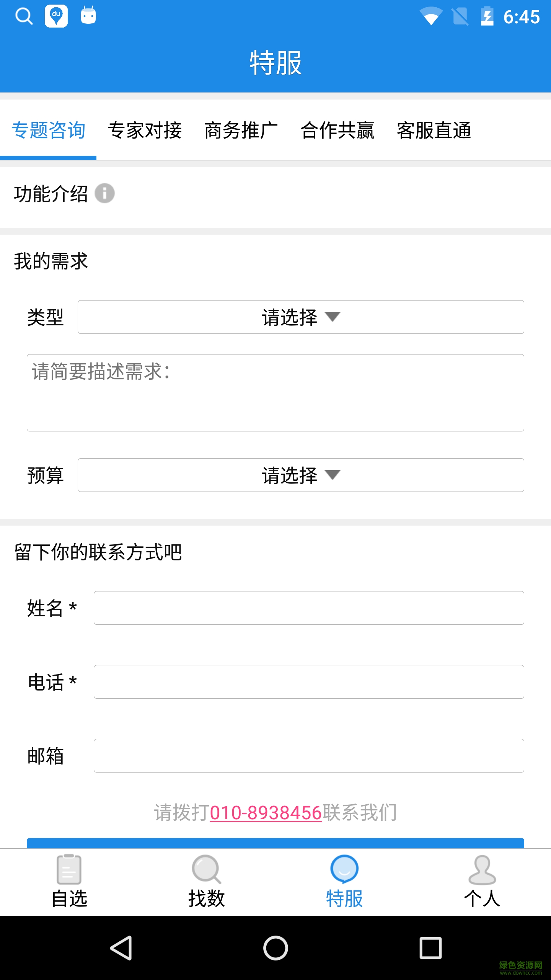Image resolution: width=551 pixels, height=980 pixels.
Task: Tap the recent apps square button
Action: [x=430, y=948]
